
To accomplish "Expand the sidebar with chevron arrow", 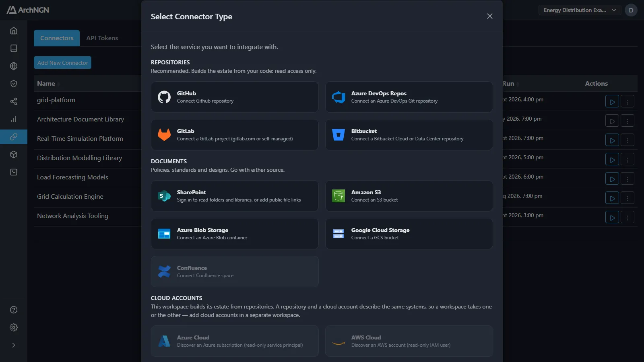I will tap(14, 345).
